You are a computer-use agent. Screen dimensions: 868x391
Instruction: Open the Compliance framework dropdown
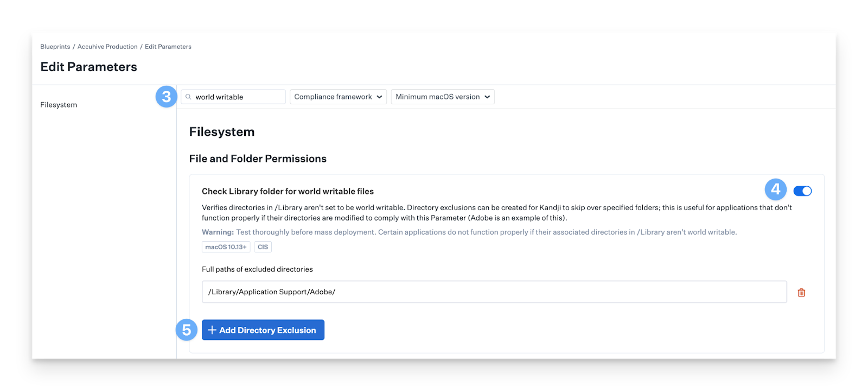click(338, 97)
